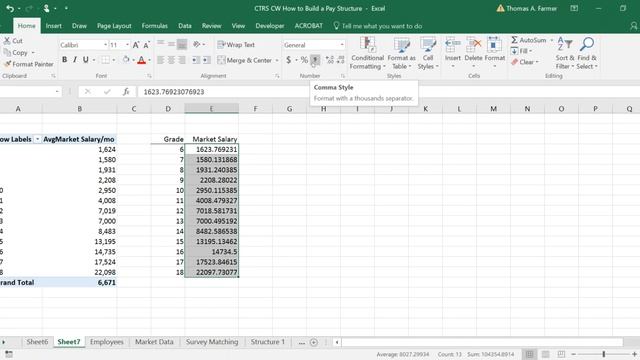Click the Format cells button
640x360 pixels.
coord(495,53)
